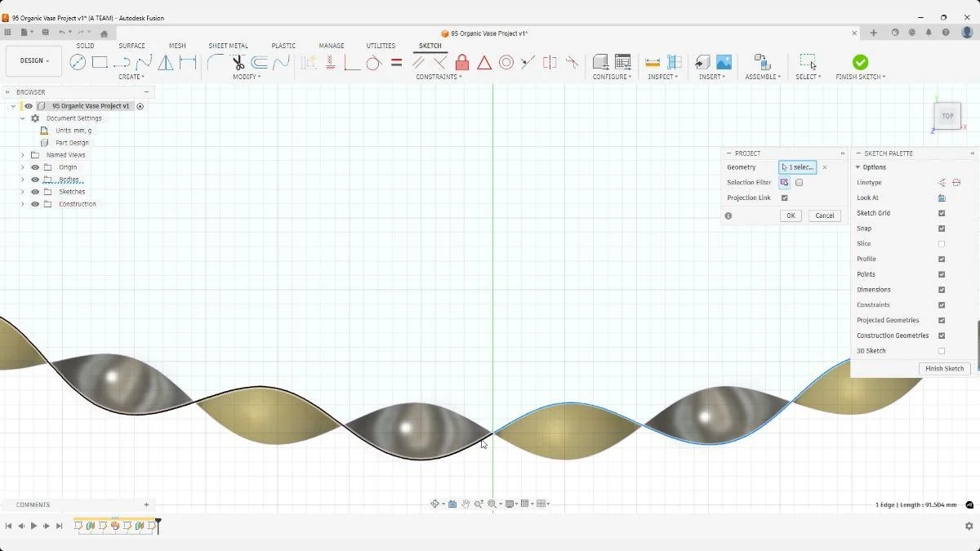Click the Geometry selection field showing 1 selected
The image size is (980, 551).
(x=798, y=167)
